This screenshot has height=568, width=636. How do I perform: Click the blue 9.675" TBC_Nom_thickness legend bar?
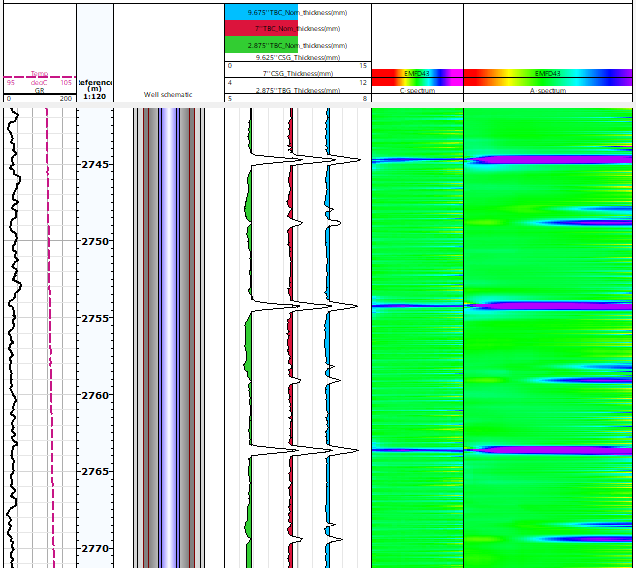297,12
